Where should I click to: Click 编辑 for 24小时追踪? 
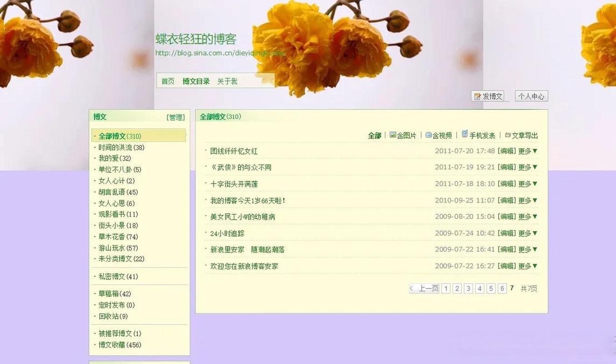[x=507, y=233]
